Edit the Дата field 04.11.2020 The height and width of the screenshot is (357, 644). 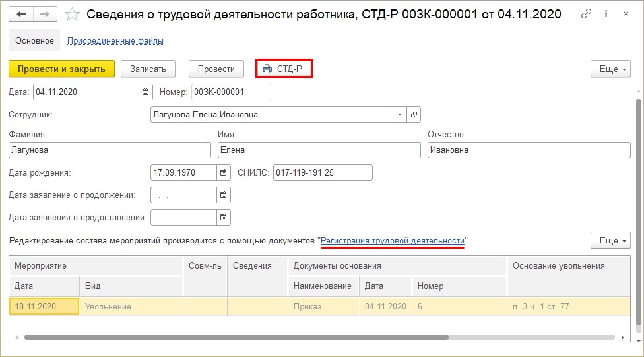click(x=86, y=92)
